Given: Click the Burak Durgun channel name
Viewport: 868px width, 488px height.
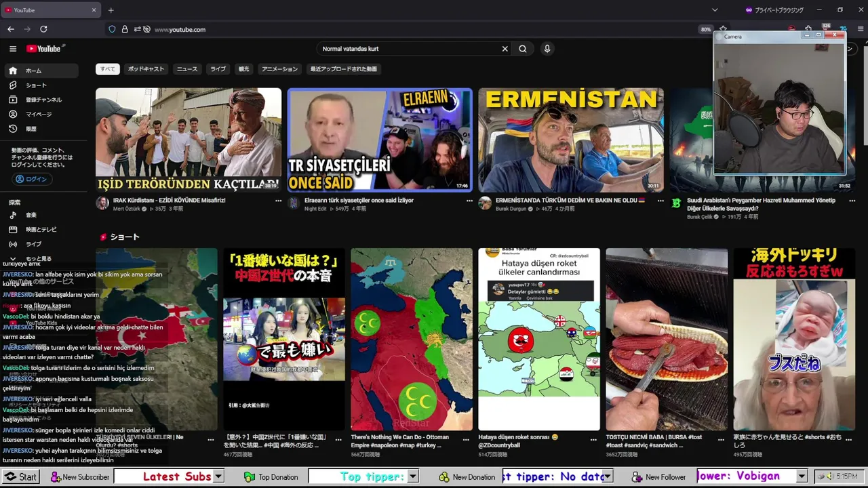Looking at the screenshot, I should click(x=511, y=209).
